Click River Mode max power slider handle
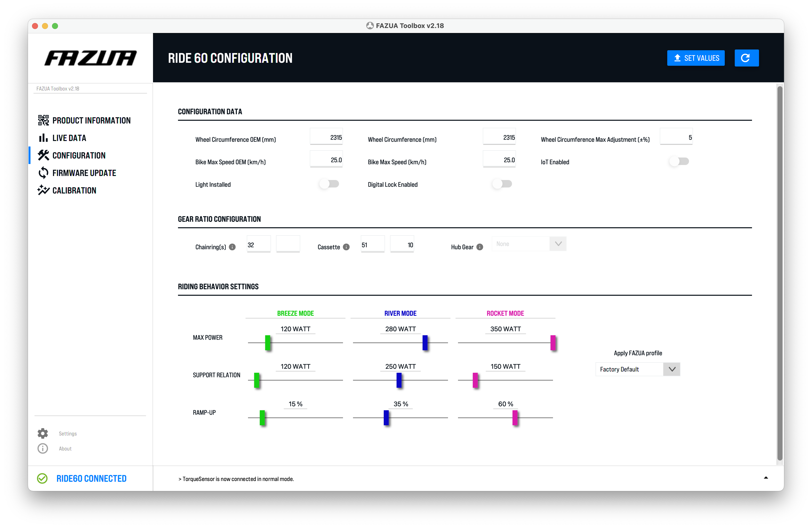 425,343
